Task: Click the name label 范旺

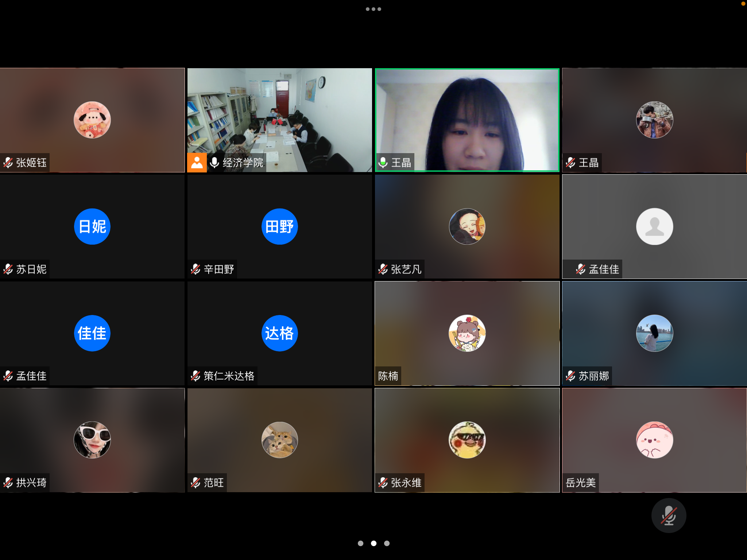Action: [214, 483]
